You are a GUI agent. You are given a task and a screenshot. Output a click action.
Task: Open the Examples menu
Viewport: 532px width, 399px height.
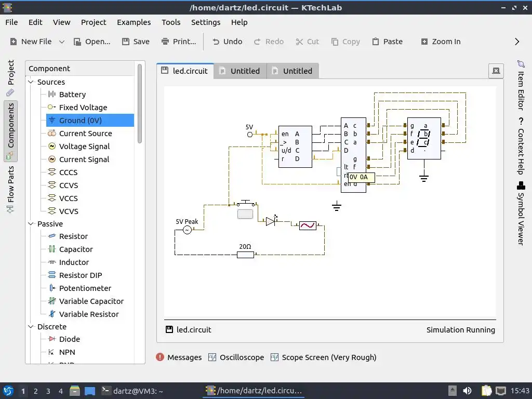tap(134, 22)
